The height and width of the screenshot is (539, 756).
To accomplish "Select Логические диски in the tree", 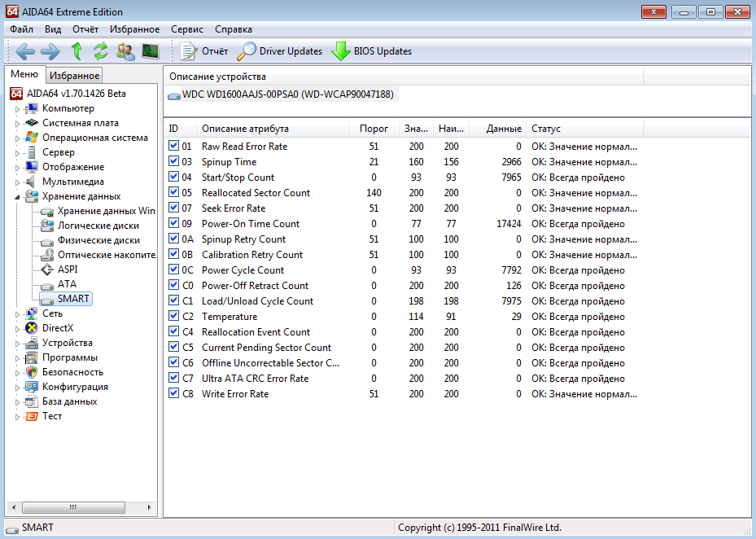I will (98, 226).
